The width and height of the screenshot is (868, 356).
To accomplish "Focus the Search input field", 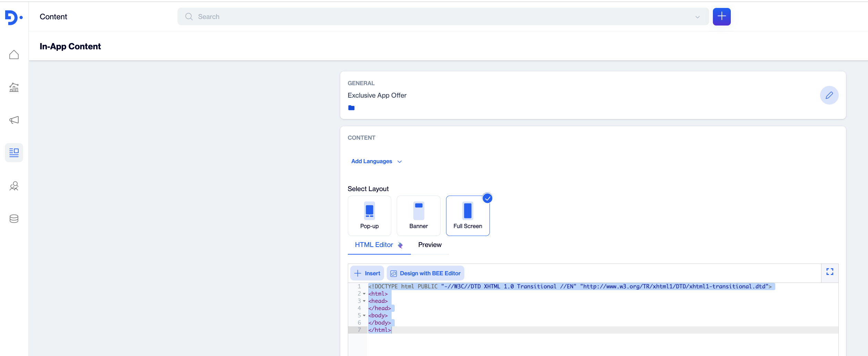I will tap(443, 17).
